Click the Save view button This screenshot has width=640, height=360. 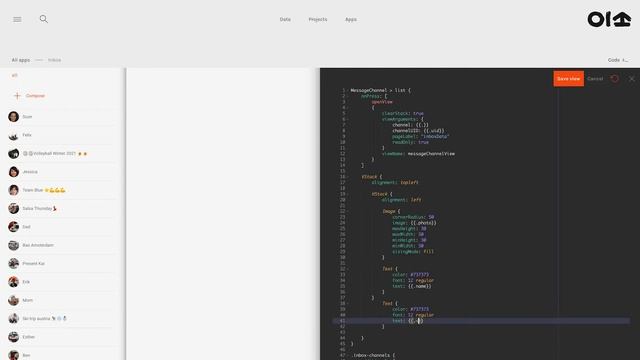569,79
